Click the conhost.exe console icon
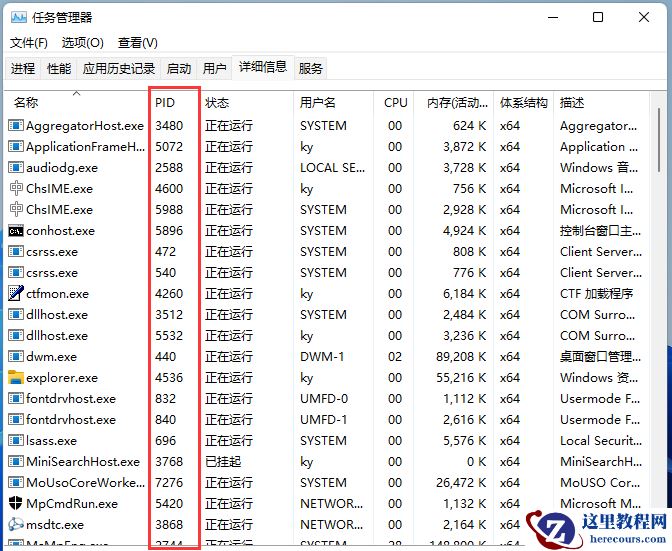 [x=16, y=231]
